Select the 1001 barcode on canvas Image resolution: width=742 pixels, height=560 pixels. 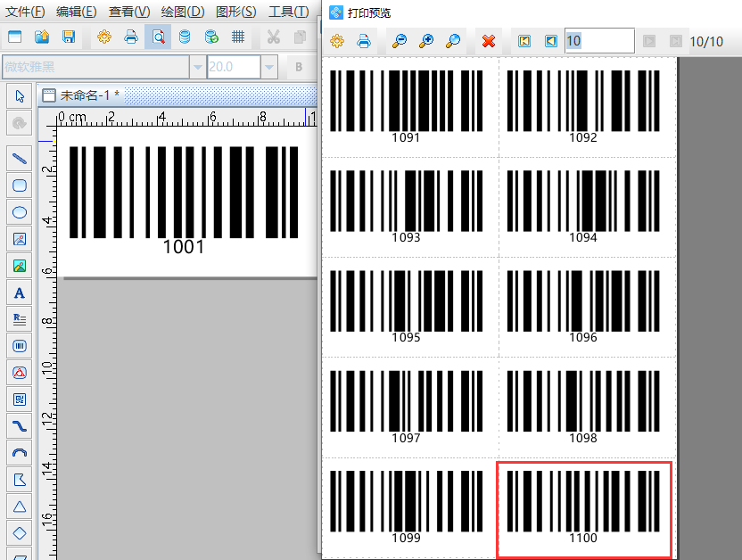184,201
